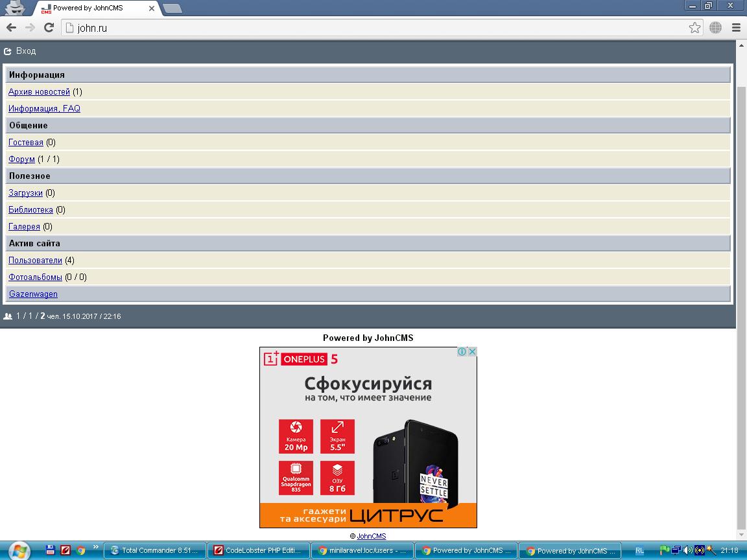Launch the Chrome quick-launch icon

coord(80,550)
